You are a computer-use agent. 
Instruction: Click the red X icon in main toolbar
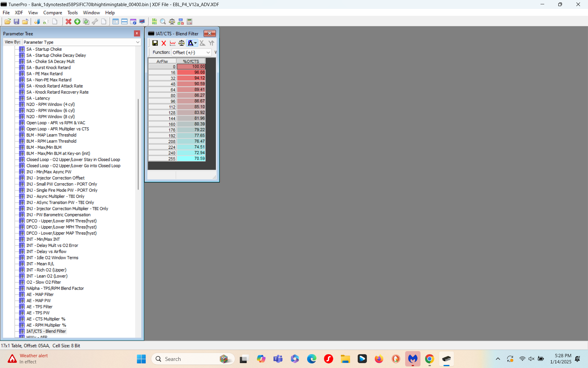coord(68,21)
